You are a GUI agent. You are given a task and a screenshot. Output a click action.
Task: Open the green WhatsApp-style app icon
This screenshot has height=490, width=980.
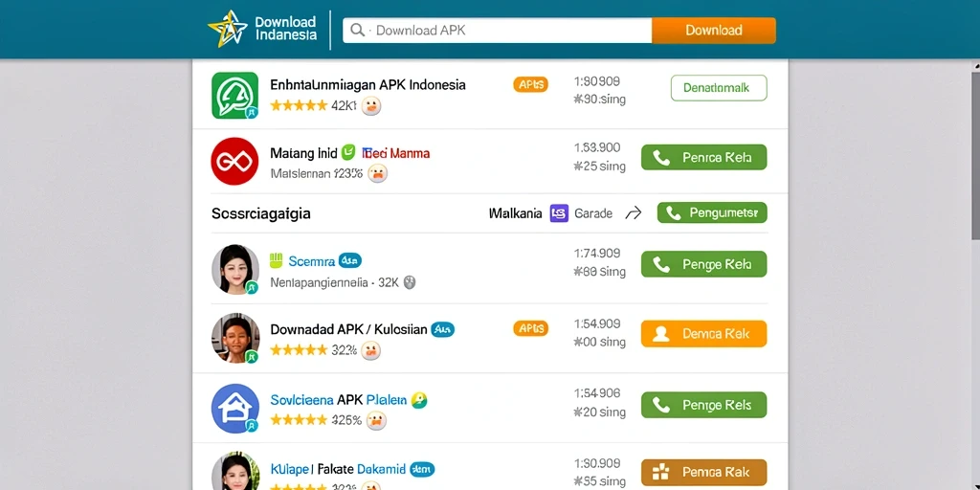(235, 95)
